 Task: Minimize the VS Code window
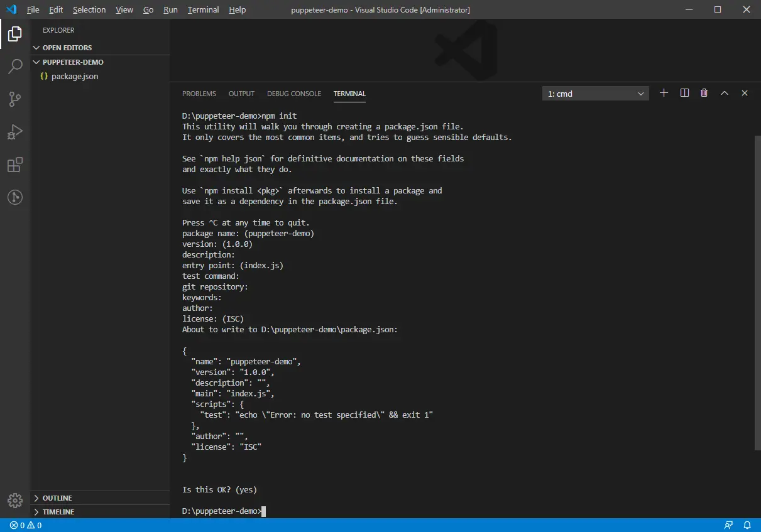(689, 9)
